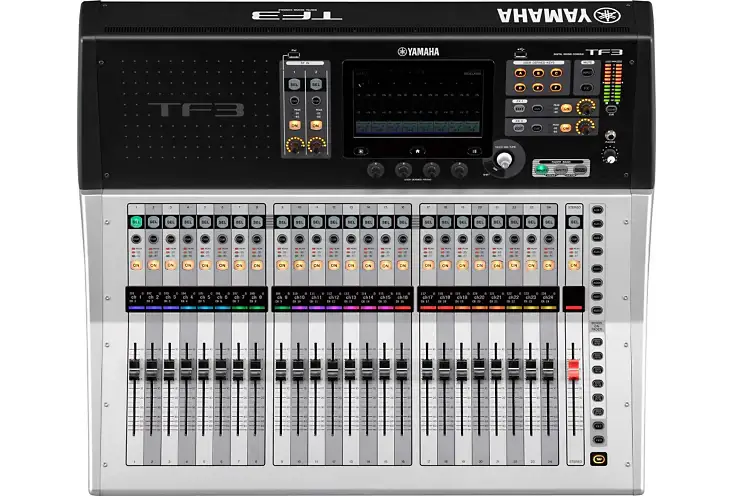
Task: Select the INPUT fader bank button
Action: (542, 169)
